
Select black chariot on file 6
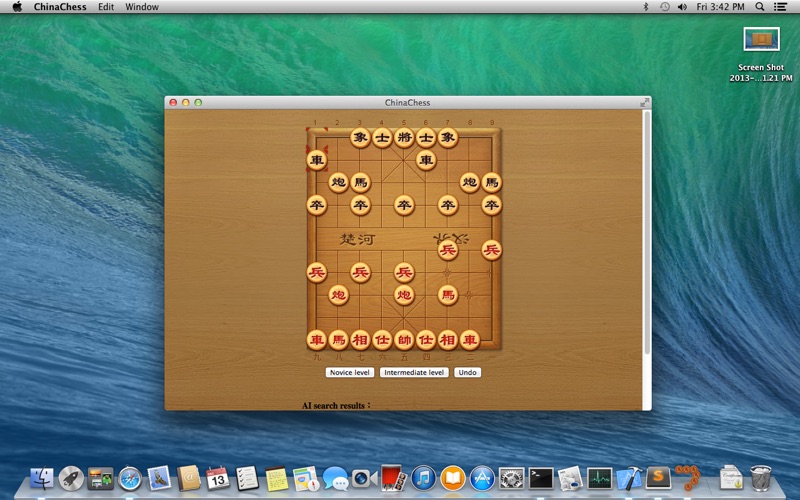[x=426, y=160]
